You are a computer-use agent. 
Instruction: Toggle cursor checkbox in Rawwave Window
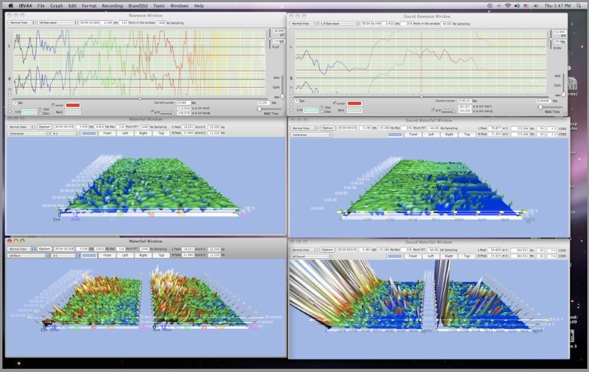coord(53,105)
